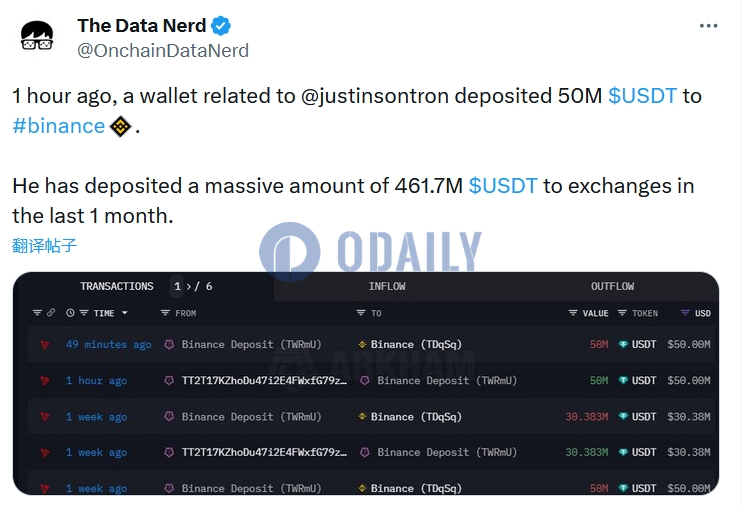The height and width of the screenshot is (505, 741).
Task: Open the VALUE column filter
Action: coord(573,313)
